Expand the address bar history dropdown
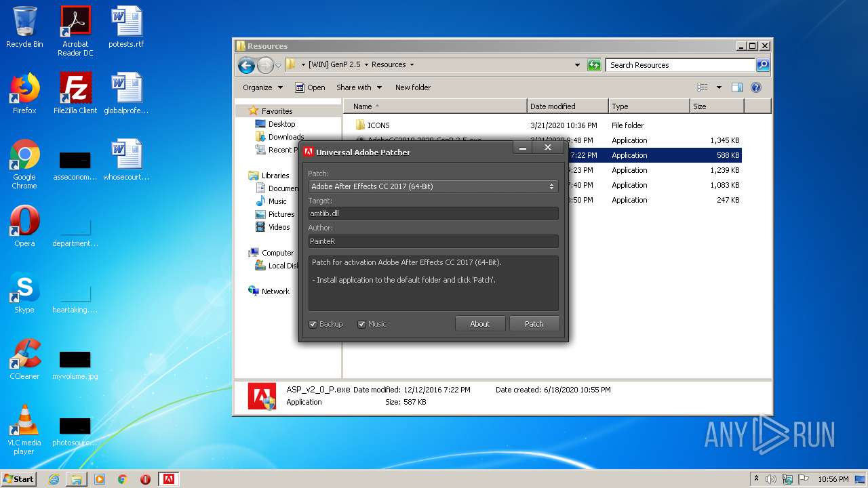Viewport: 868px width, 488px height. point(577,65)
